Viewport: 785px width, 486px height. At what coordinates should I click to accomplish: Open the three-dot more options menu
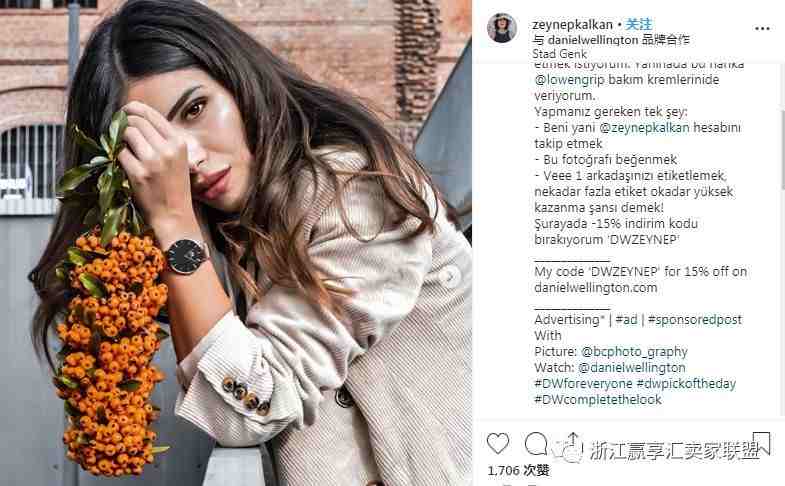click(x=762, y=29)
